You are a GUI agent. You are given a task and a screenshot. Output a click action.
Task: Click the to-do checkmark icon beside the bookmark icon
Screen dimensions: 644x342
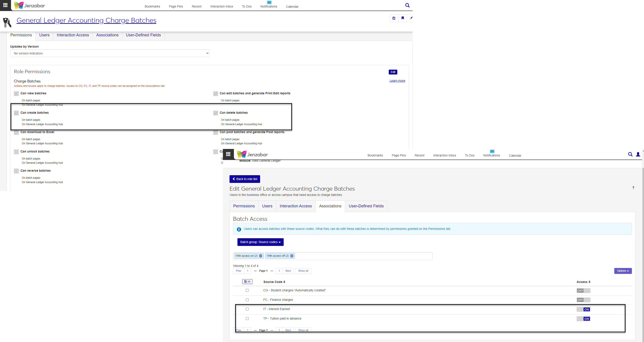coord(394,18)
